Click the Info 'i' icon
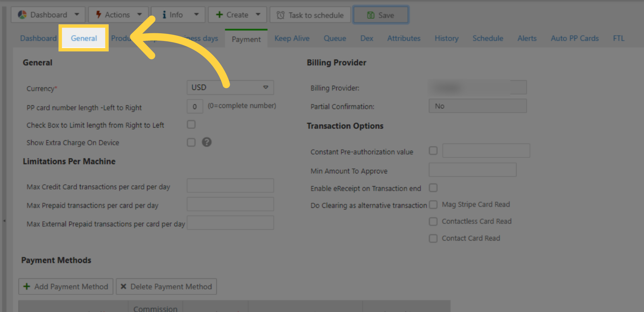 click(164, 15)
